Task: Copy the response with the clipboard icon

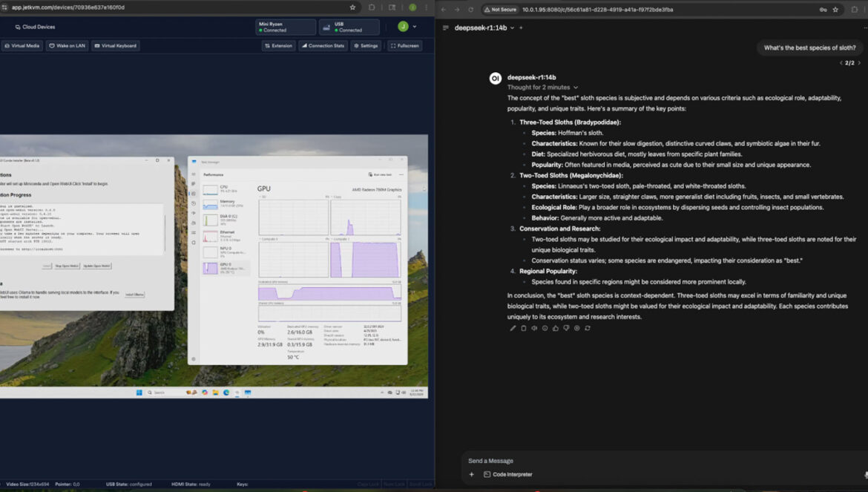Action: (x=523, y=328)
